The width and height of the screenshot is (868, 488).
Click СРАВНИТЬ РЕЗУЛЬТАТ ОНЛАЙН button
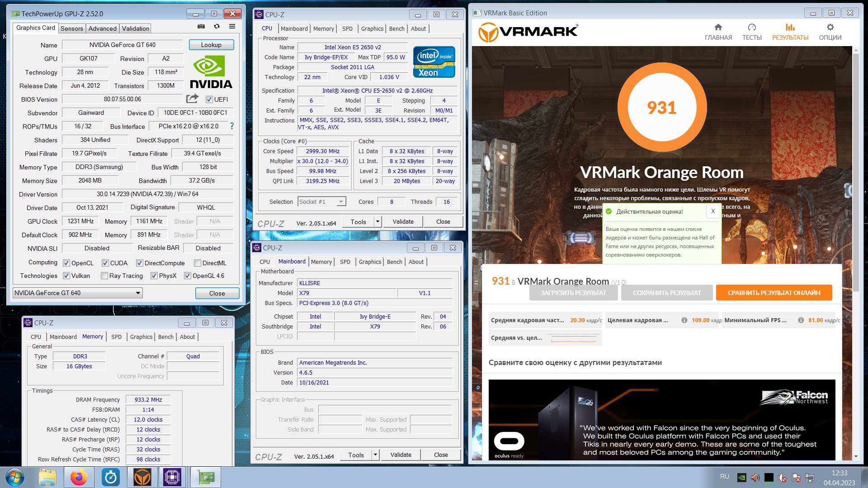(x=774, y=293)
